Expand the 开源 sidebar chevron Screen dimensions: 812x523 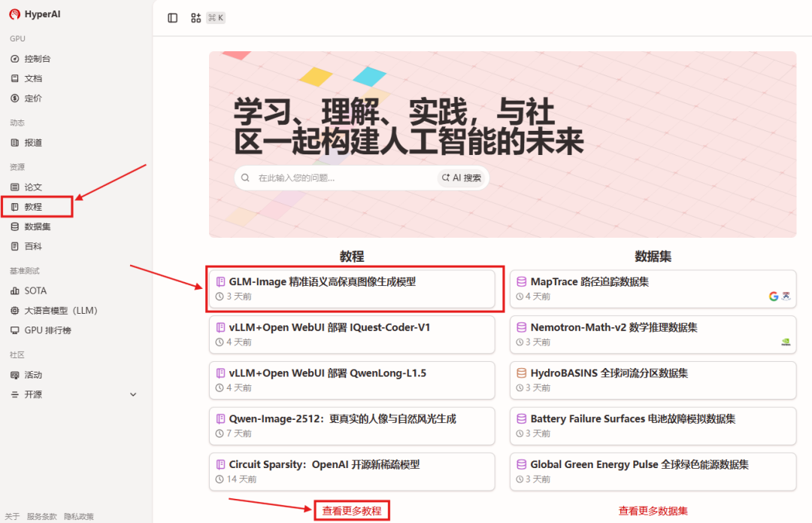click(133, 394)
